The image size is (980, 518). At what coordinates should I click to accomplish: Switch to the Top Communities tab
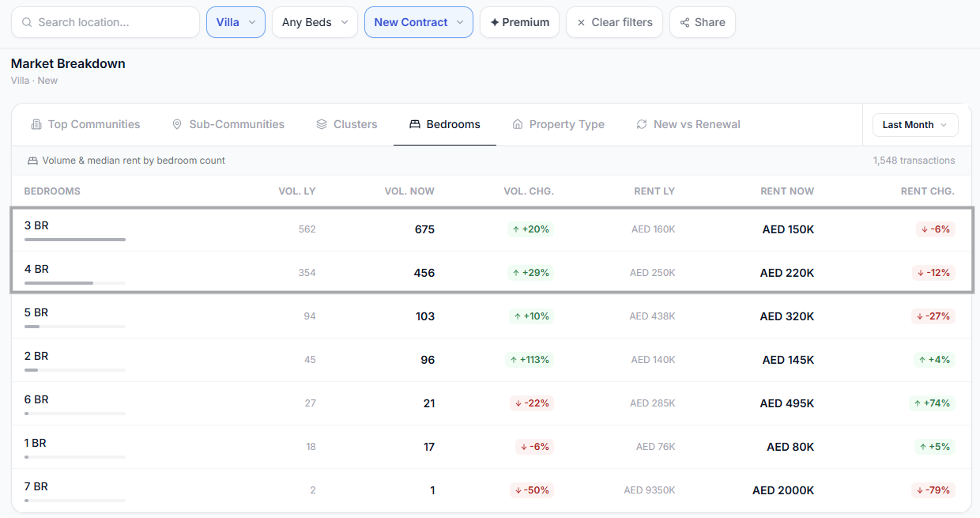85,124
